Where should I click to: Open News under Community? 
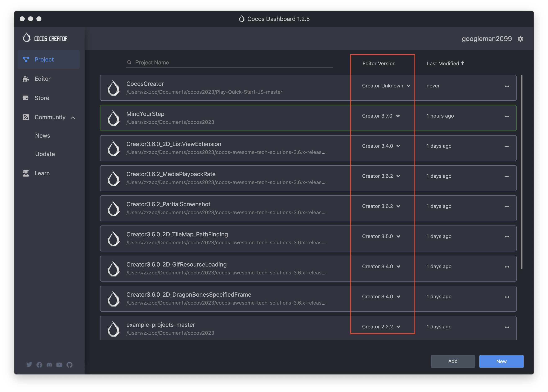coord(43,136)
